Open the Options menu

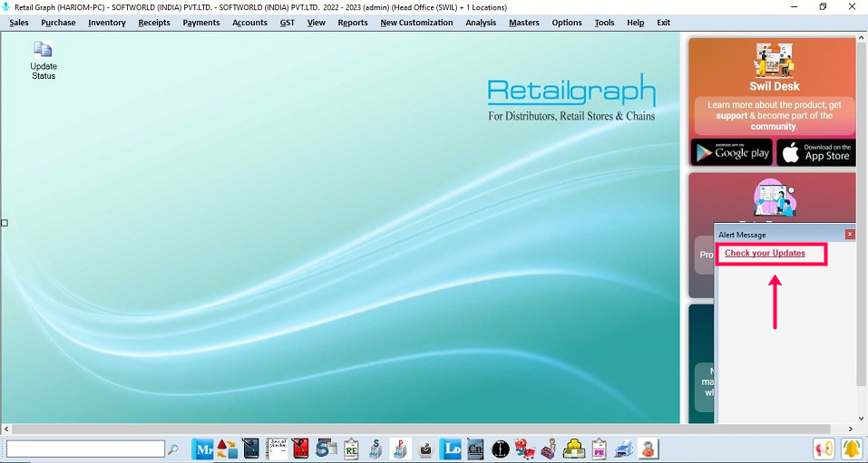(566, 23)
